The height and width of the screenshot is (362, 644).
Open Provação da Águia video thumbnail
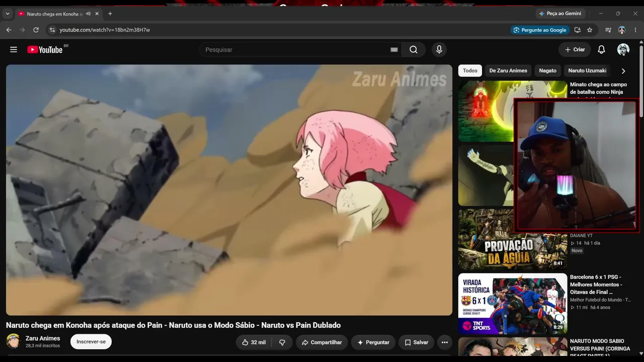[x=513, y=239]
